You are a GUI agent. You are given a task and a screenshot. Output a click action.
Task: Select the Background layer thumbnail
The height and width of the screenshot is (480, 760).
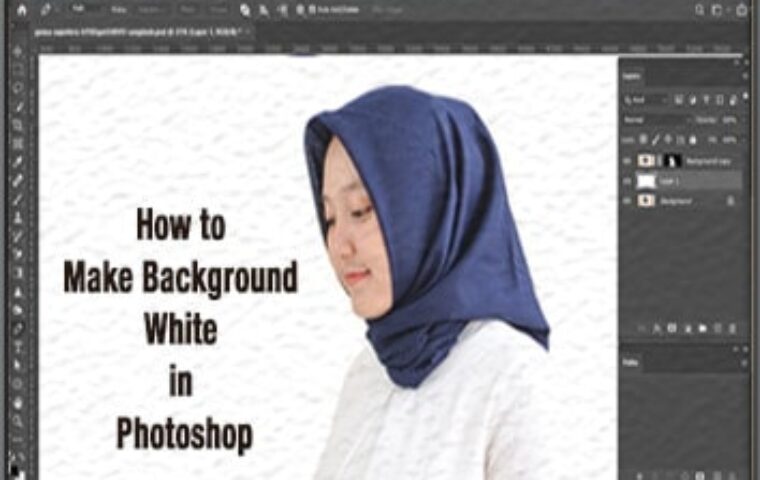tap(646, 200)
